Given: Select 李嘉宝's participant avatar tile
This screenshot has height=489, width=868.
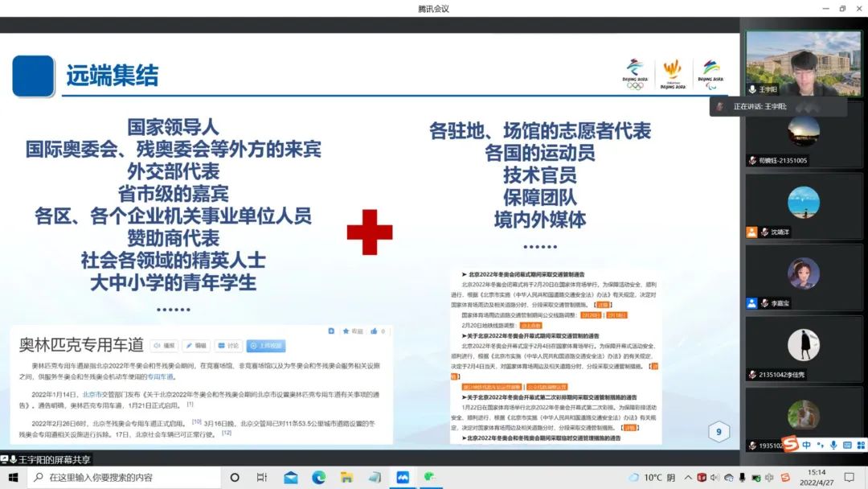Looking at the screenshot, I should pos(803,273).
